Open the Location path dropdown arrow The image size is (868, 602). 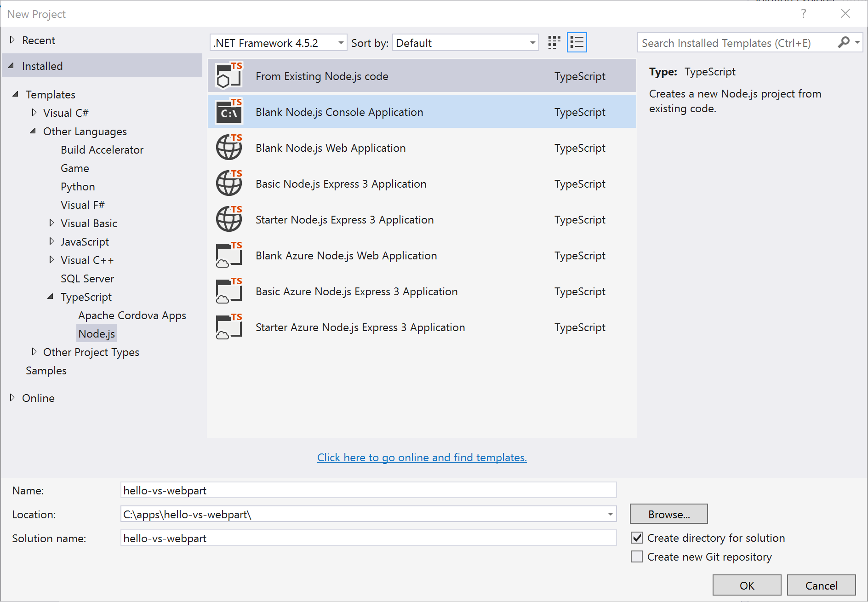point(610,514)
